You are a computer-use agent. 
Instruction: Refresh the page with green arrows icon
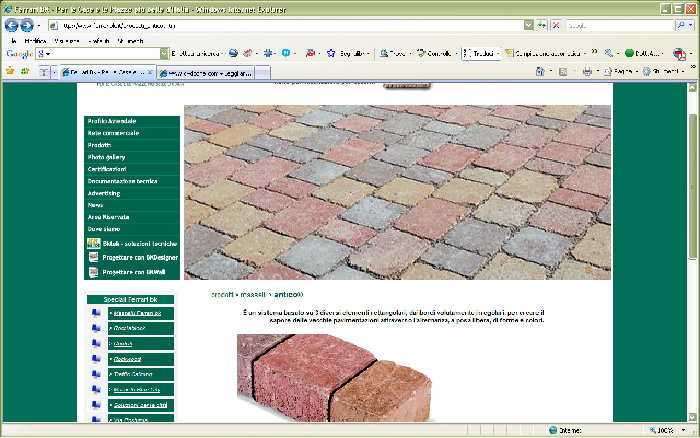coord(542,25)
